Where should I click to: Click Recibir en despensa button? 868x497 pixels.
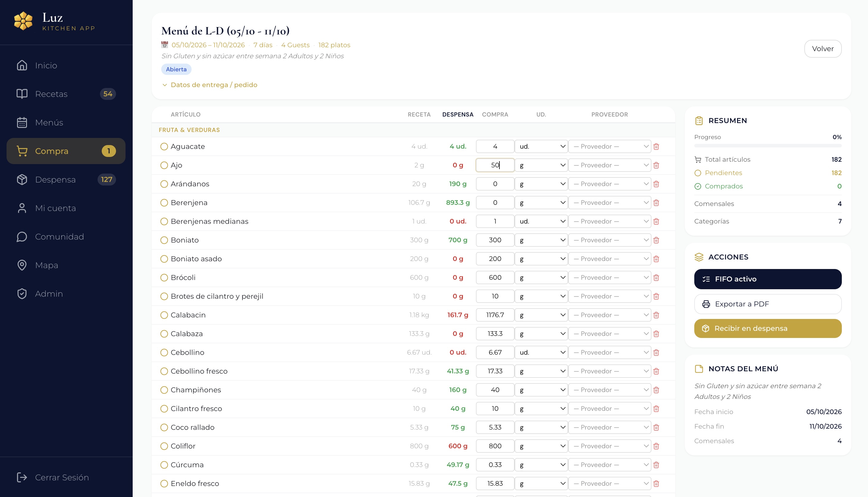(767, 328)
